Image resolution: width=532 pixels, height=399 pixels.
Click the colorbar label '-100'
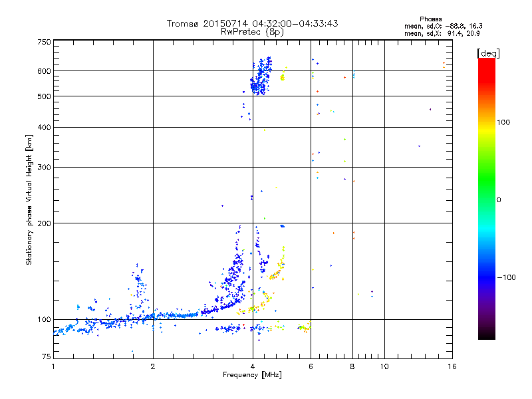(x=506, y=277)
